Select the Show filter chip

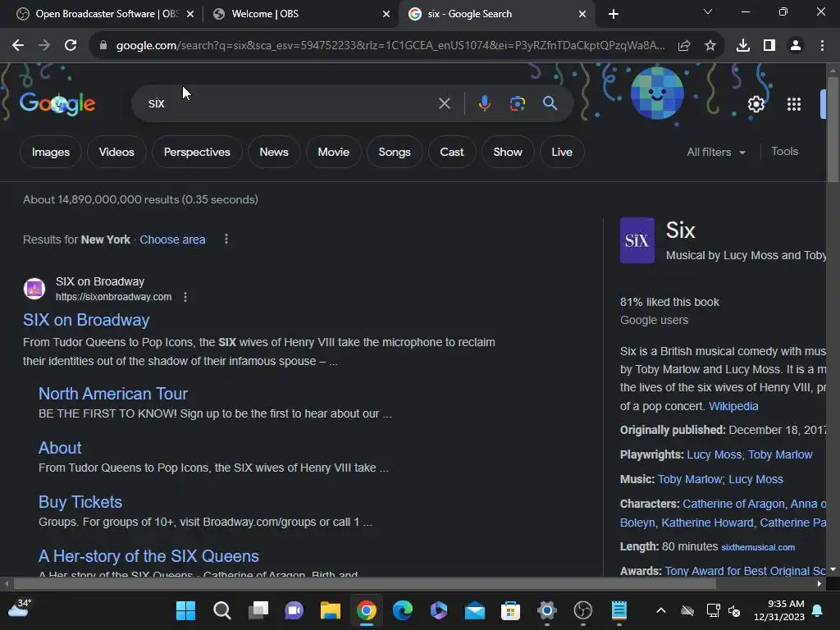(507, 152)
